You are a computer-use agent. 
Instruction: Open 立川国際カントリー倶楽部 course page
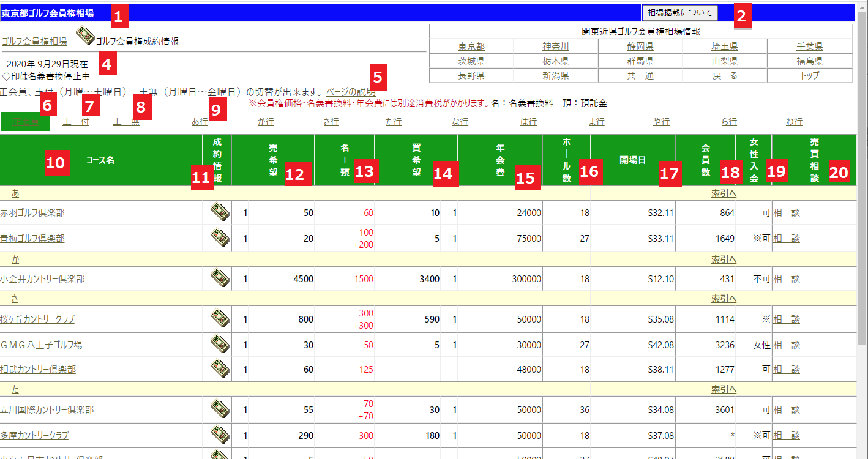coord(47,410)
